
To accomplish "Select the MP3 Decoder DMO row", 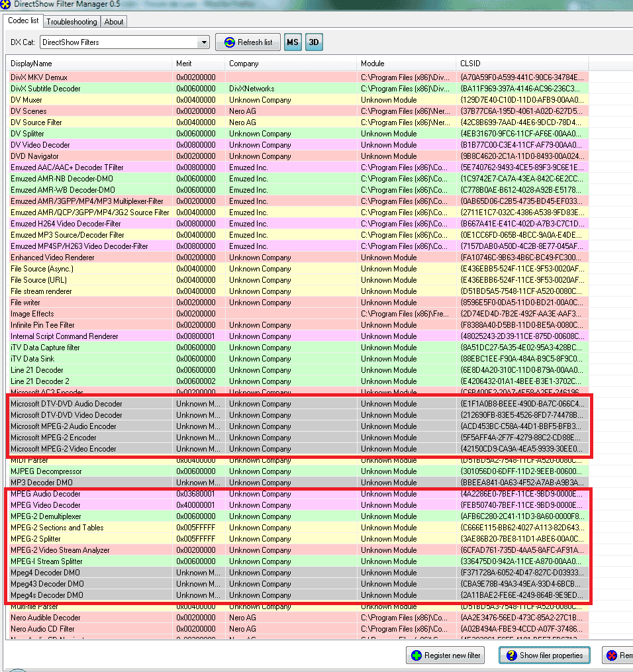I will [299, 482].
